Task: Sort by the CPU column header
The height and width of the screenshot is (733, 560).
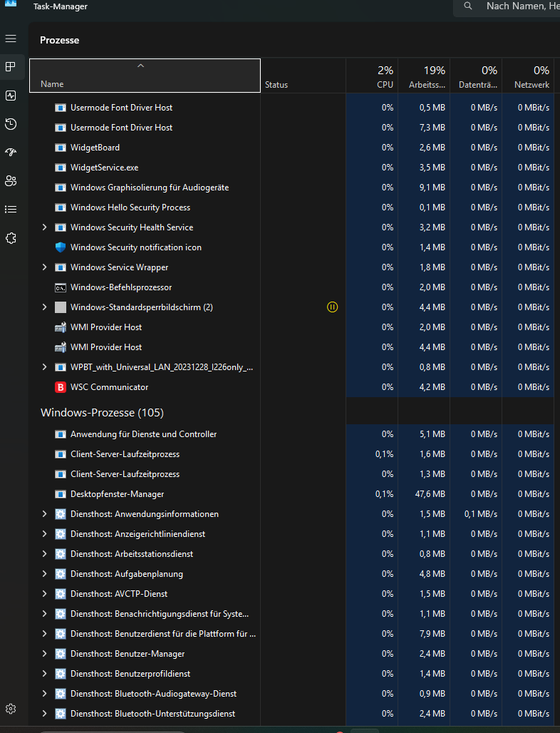Action: tap(372, 76)
